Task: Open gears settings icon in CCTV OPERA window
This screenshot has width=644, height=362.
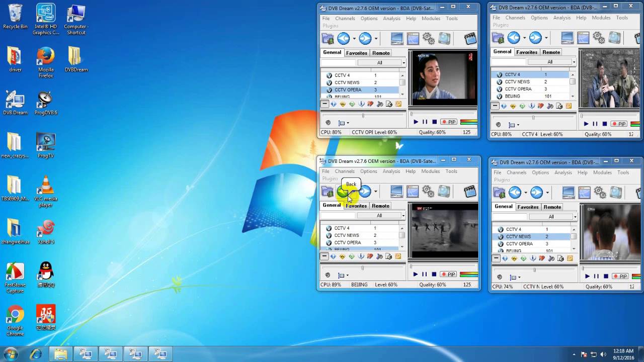Action: tap(429, 38)
